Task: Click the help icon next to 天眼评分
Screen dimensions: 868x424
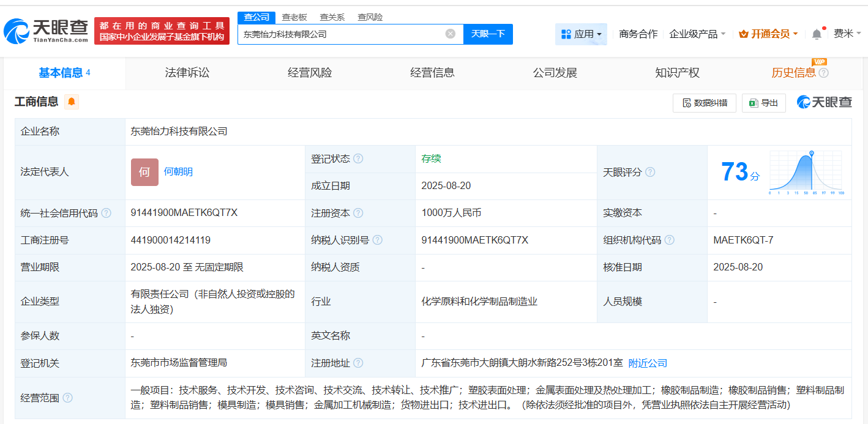Action: click(651, 172)
